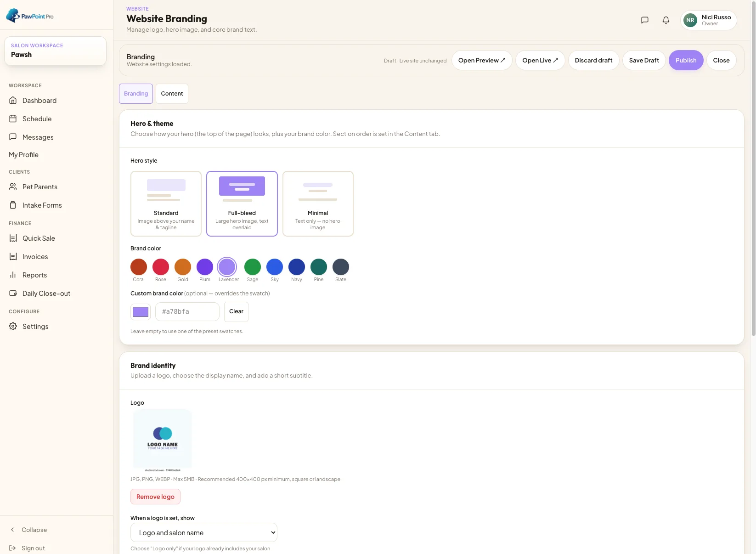Select the Minimal hero style
Screen dimensions: 756x554
point(318,204)
